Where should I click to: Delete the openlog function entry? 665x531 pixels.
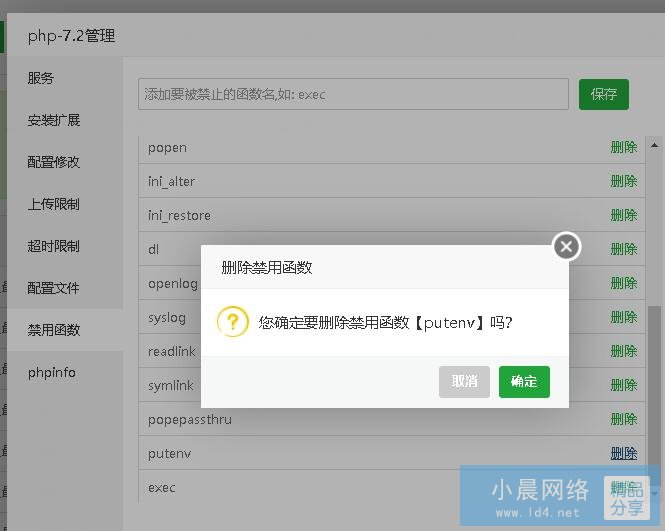(x=624, y=283)
